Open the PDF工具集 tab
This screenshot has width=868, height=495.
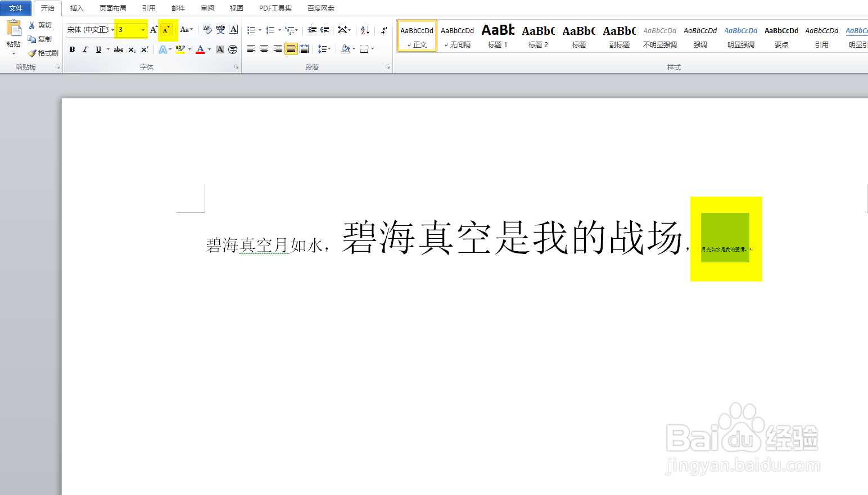coord(275,8)
